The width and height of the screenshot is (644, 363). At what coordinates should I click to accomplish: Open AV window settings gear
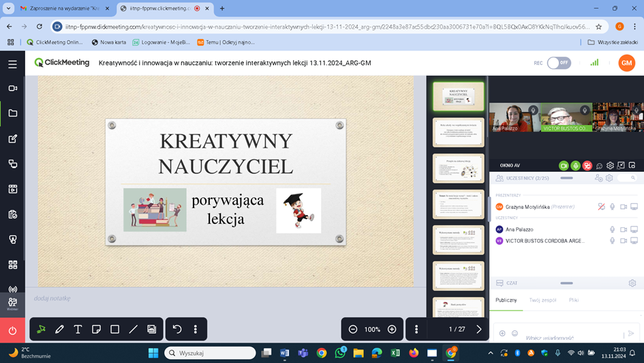click(610, 166)
